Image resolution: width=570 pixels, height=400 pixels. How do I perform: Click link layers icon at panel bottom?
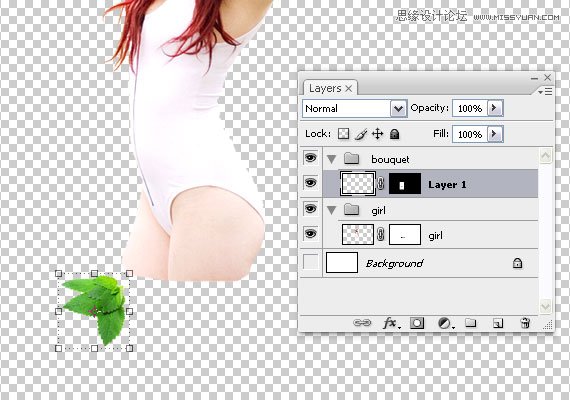362,323
